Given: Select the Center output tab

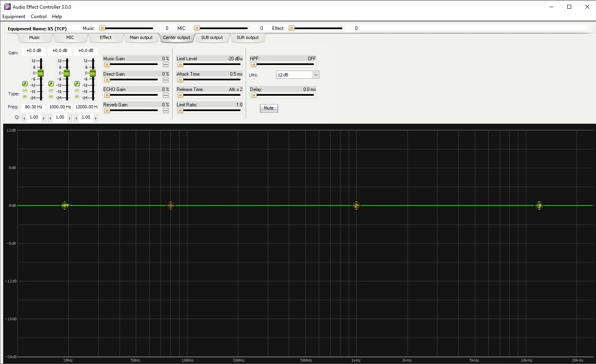Looking at the screenshot, I should point(176,38).
